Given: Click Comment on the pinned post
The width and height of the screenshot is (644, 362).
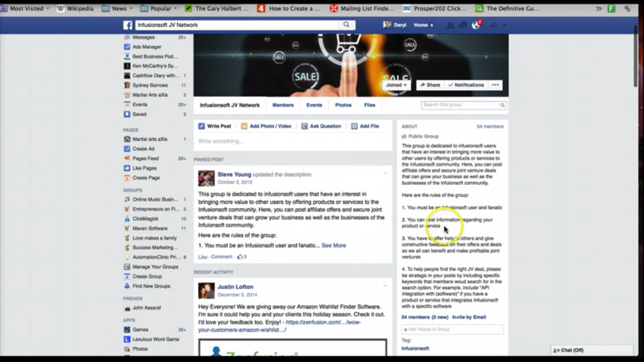Looking at the screenshot, I should pos(222,257).
